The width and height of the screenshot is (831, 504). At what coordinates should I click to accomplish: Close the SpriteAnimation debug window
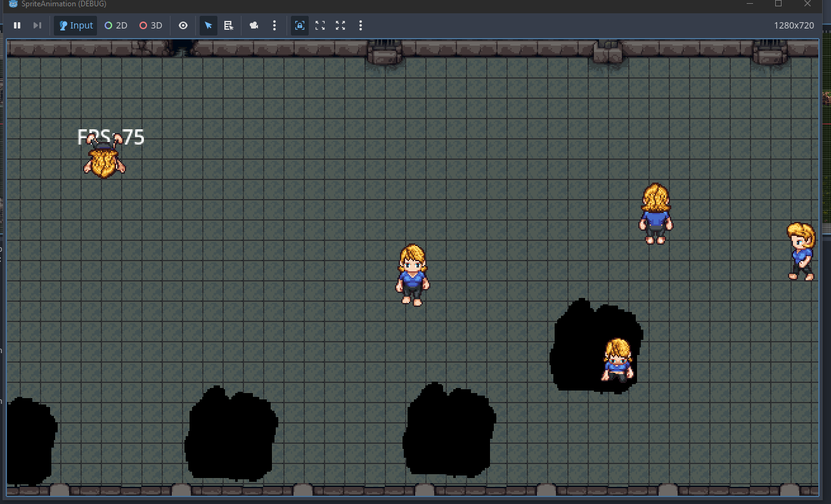808,4
